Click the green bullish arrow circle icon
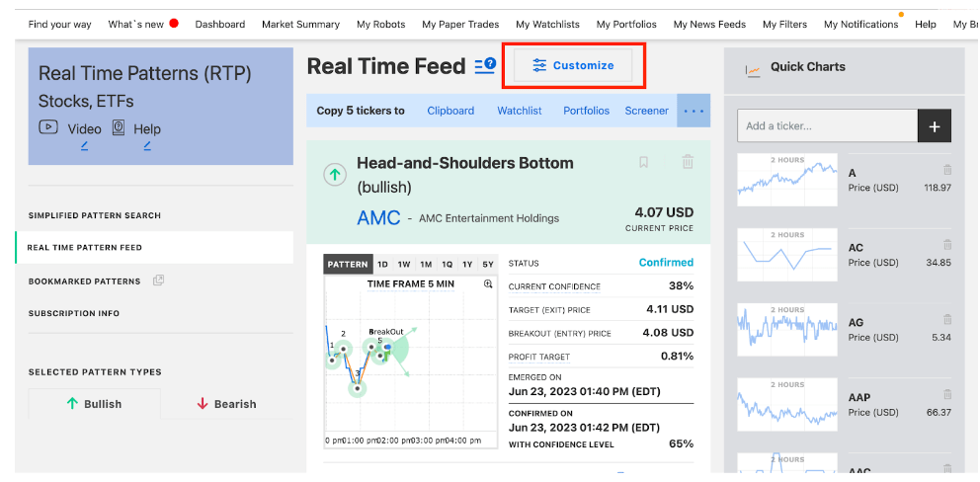Screen dimensions: 980x482 335,175
